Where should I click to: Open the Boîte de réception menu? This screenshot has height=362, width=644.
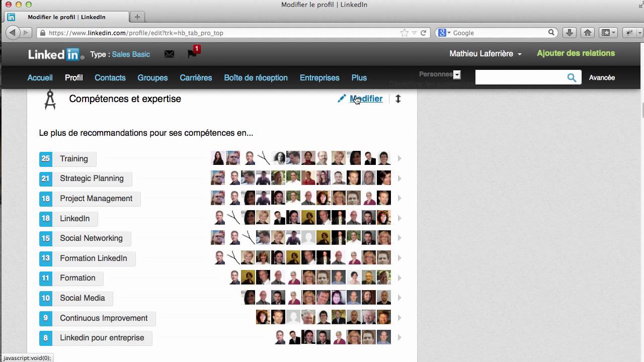point(256,78)
